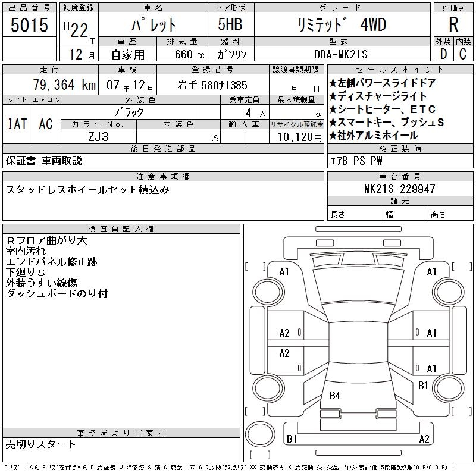The image size is (476, 476).
Task: Click recycling deposit 10,120円
Action: coord(297,136)
